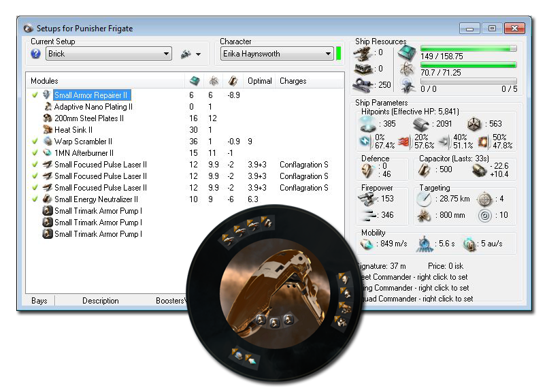Open the Character 'Erika Haynsworth' dropdown
This screenshot has height=392, width=547.
(277, 54)
